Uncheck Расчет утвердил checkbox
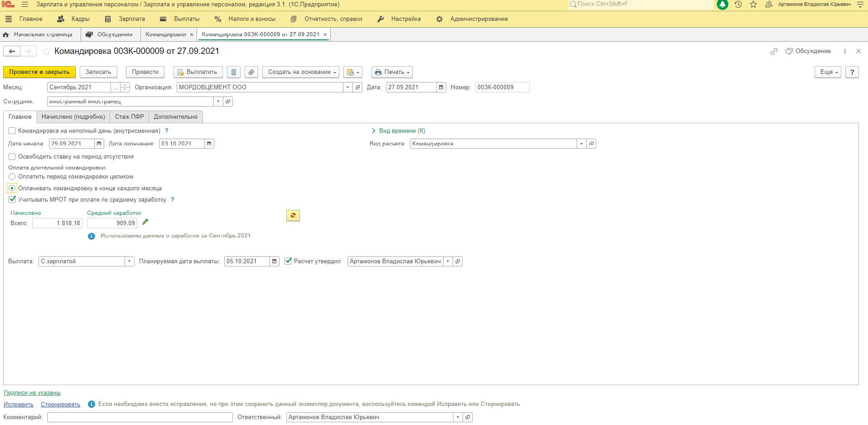The image size is (868, 425). point(288,261)
